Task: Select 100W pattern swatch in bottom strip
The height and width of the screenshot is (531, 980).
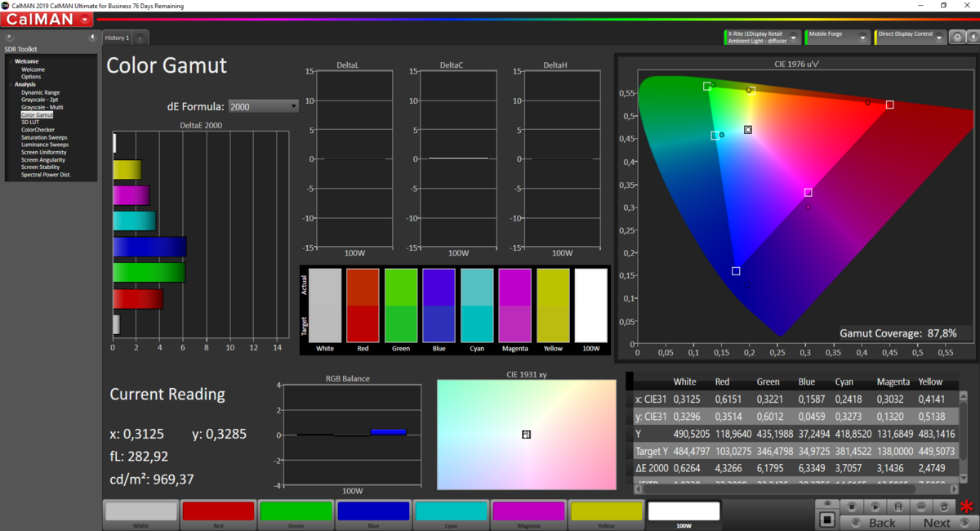Action: [684, 514]
